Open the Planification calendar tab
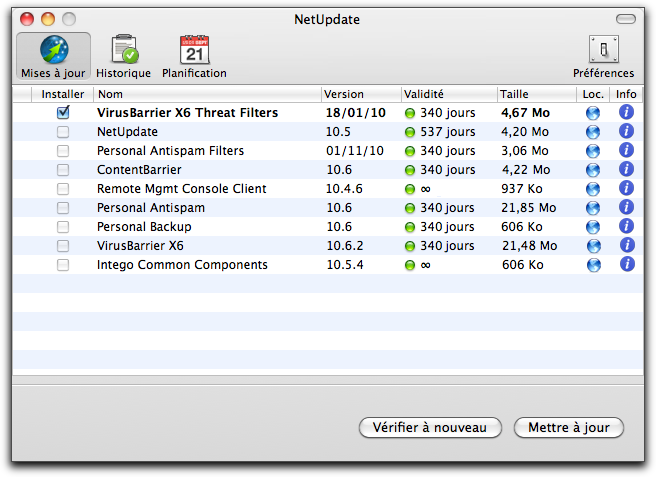 194,56
